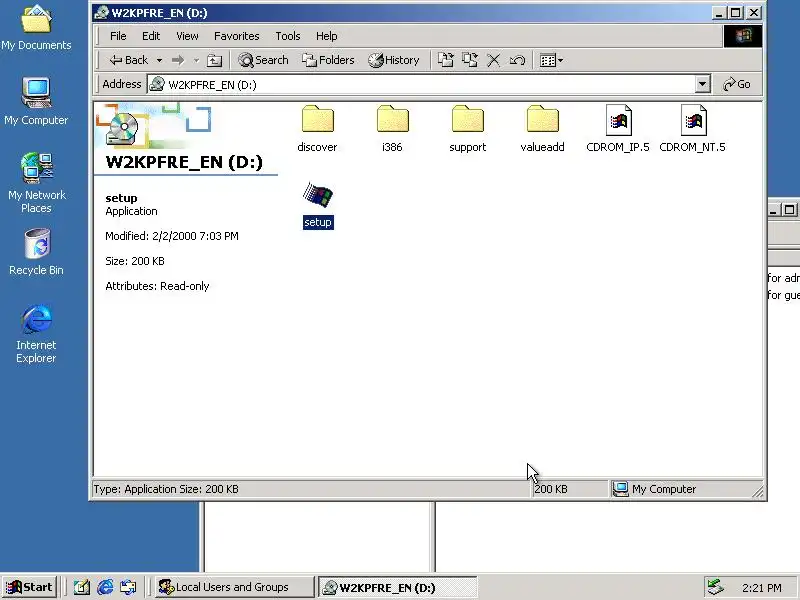Click the Move To toolbar icon
The height and width of the screenshot is (600, 800).
point(445,60)
